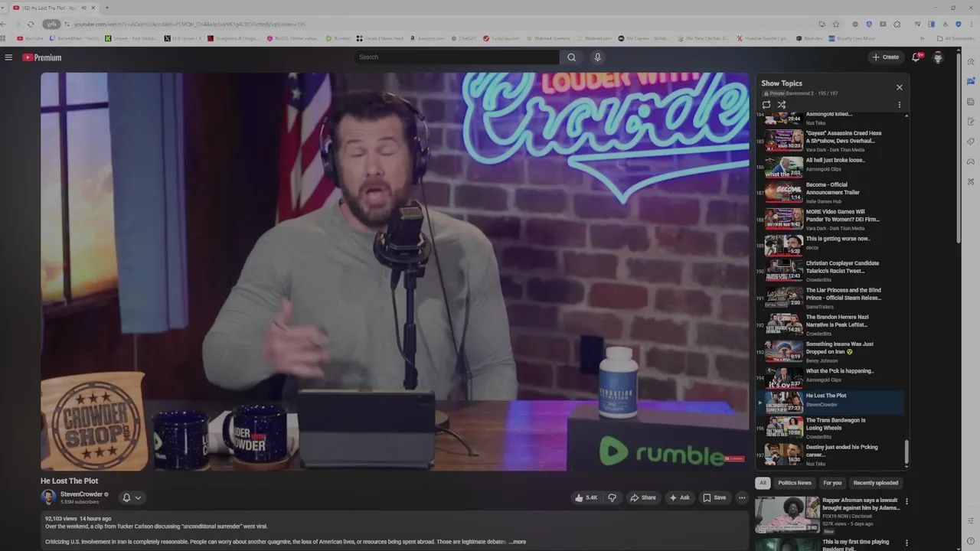The width and height of the screenshot is (980, 551).
Task: Play 'Become - Official Announcement Trailer' video
Action: (831, 191)
